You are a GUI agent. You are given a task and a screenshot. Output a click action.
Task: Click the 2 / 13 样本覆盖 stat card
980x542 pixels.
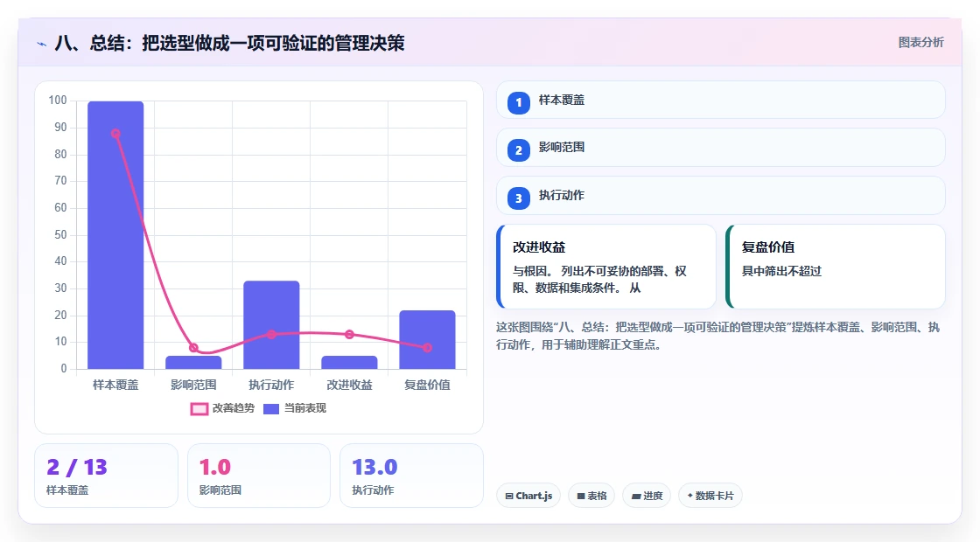(106, 476)
